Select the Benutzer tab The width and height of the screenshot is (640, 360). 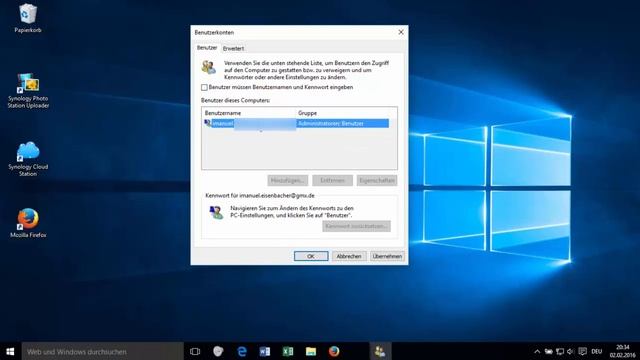207,48
